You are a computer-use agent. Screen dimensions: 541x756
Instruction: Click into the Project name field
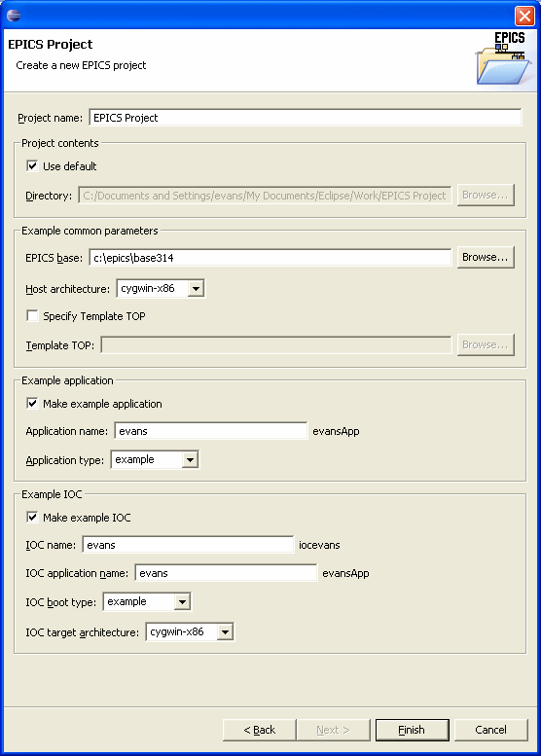coord(306,118)
